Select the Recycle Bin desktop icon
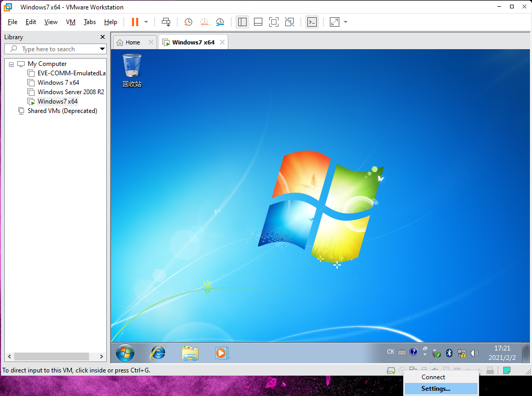 tap(132, 71)
